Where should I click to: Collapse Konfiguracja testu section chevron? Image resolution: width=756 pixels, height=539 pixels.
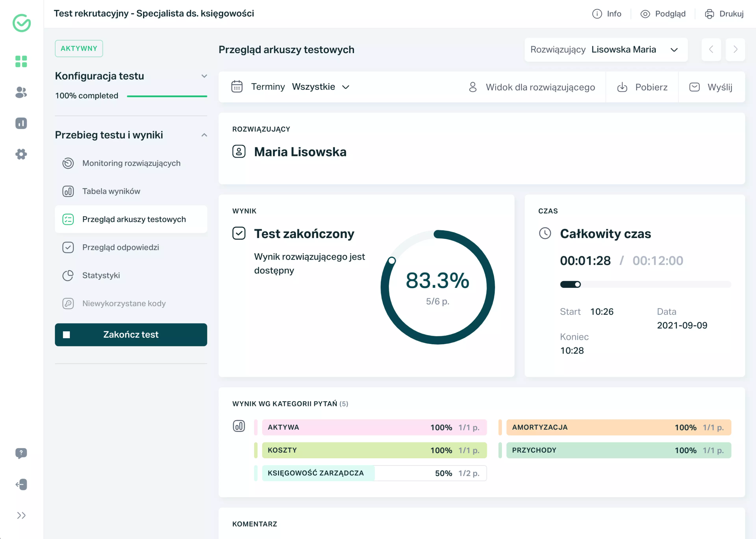(x=204, y=76)
